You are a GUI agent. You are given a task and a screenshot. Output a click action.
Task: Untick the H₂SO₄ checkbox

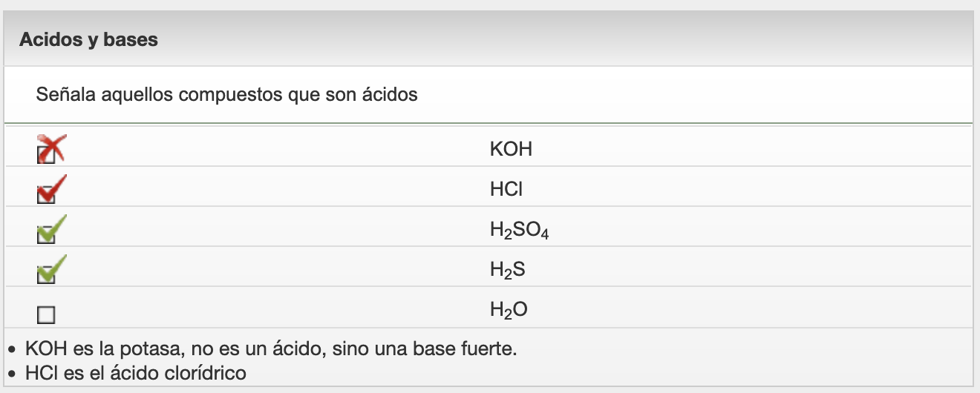pyautogui.click(x=45, y=235)
